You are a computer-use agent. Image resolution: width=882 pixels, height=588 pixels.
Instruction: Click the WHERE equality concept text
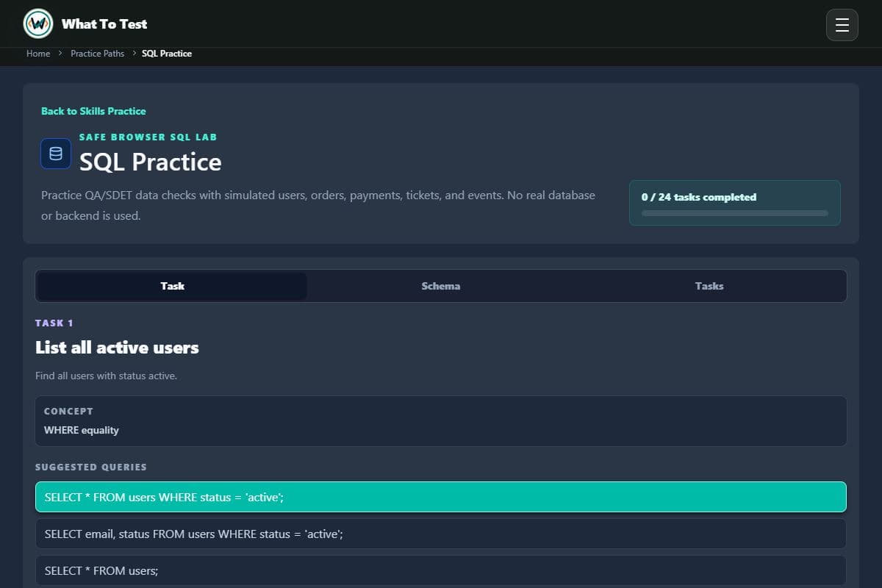82,430
